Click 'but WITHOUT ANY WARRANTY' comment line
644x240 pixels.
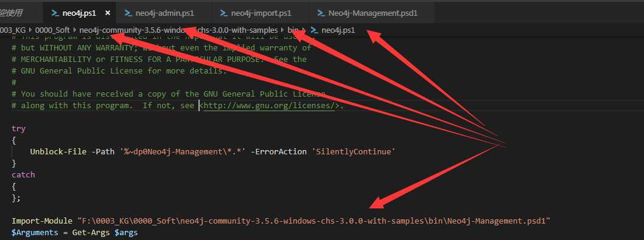coord(161,47)
